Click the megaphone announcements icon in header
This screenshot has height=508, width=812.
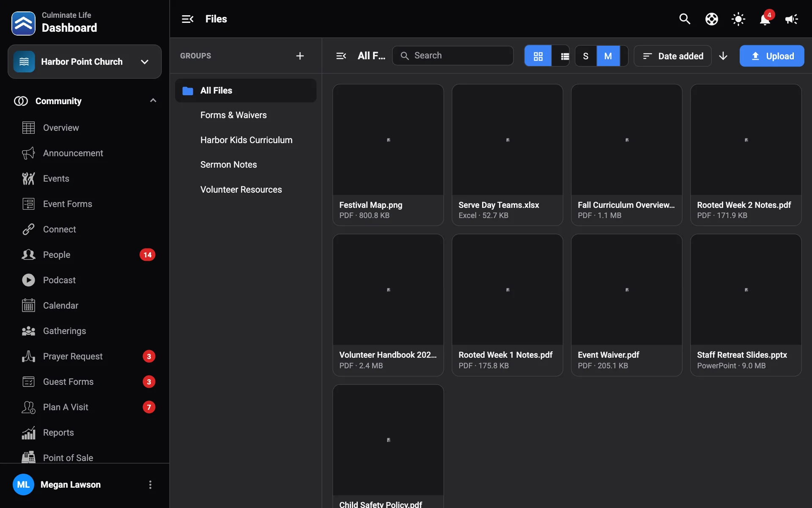tap(791, 19)
